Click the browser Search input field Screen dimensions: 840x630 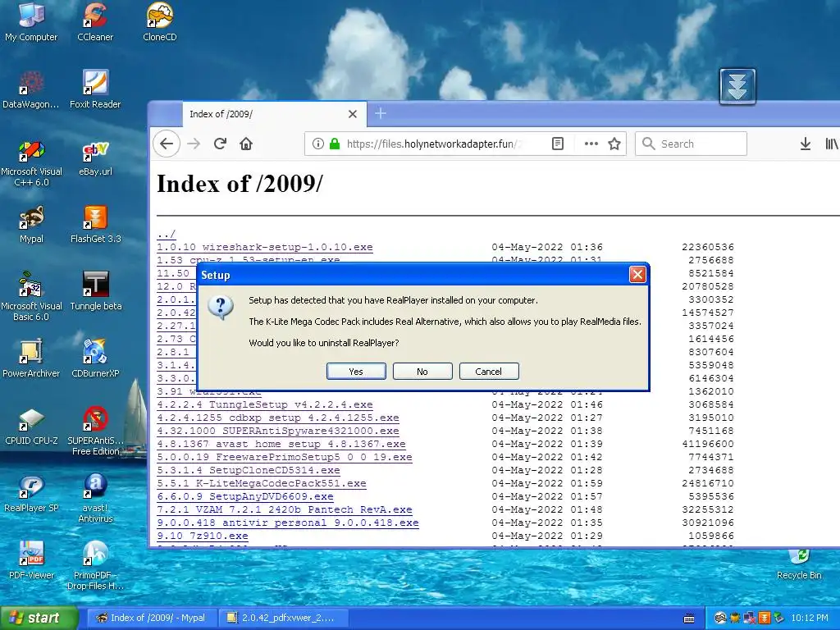coord(691,144)
